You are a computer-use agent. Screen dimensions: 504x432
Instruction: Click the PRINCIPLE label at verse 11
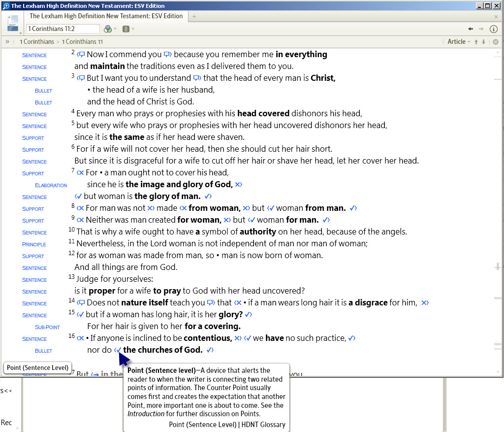pyautogui.click(x=34, y=244)
